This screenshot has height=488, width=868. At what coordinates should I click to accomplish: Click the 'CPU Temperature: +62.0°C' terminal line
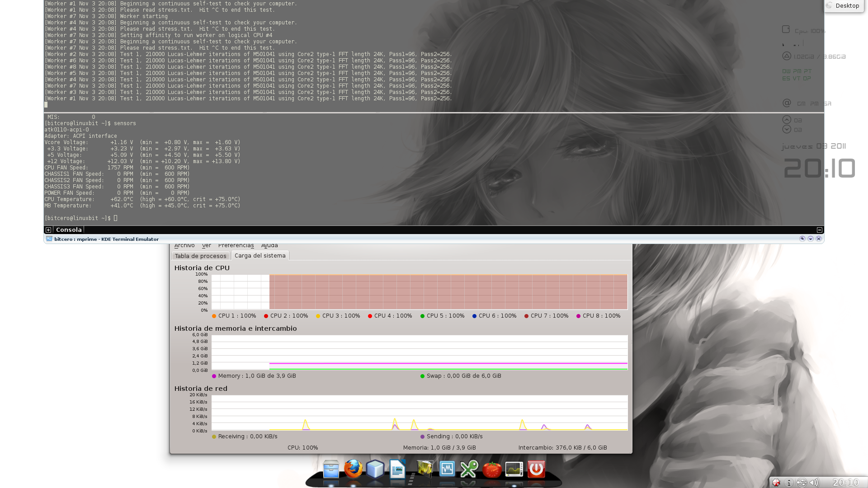[142, 199]
